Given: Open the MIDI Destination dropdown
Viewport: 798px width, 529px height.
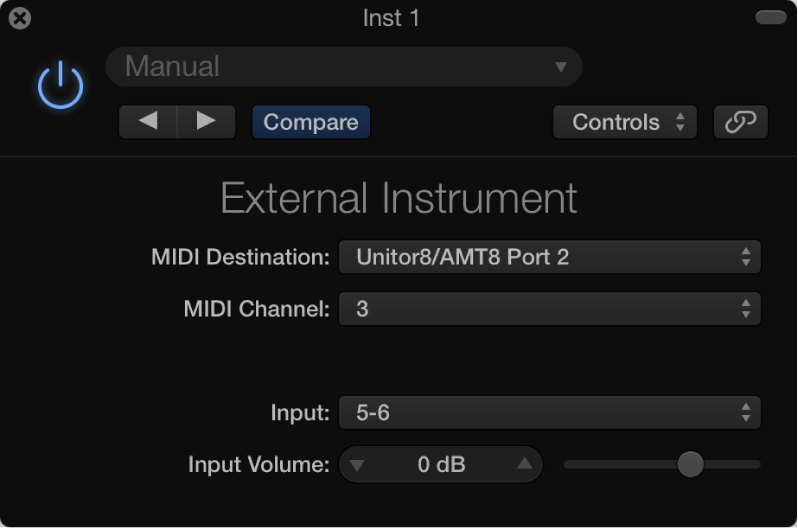Looking at the screenshot, I should coord(549,257).
